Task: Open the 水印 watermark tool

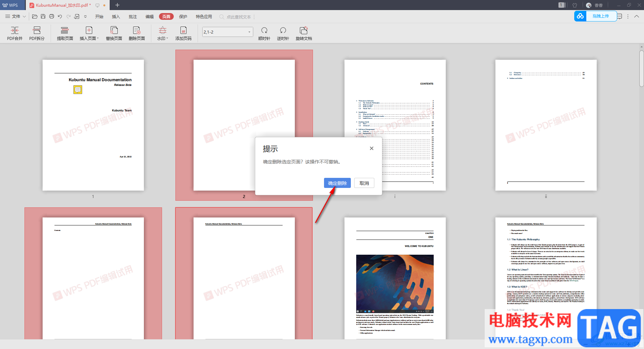Action: (163, 34)
